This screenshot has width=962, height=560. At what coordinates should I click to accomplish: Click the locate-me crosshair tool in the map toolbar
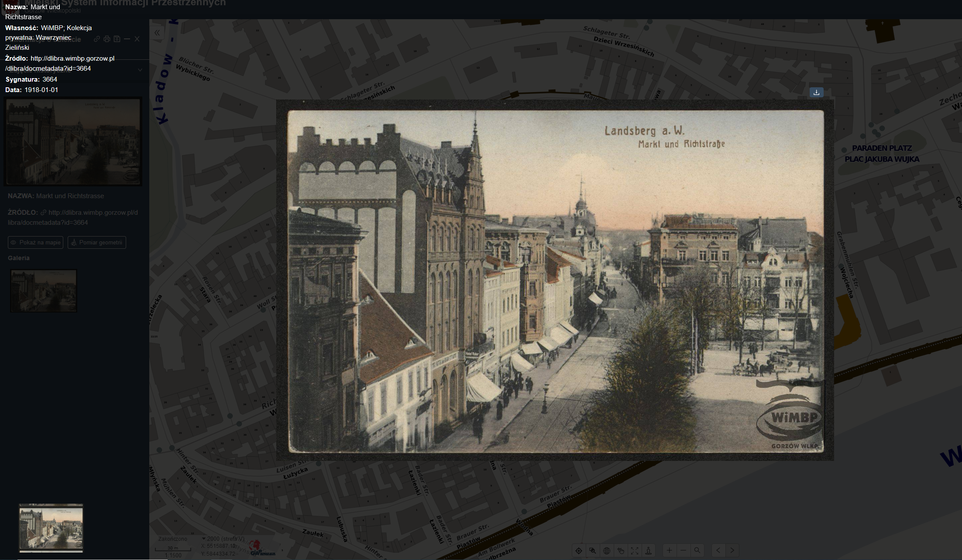pos(579,550)
